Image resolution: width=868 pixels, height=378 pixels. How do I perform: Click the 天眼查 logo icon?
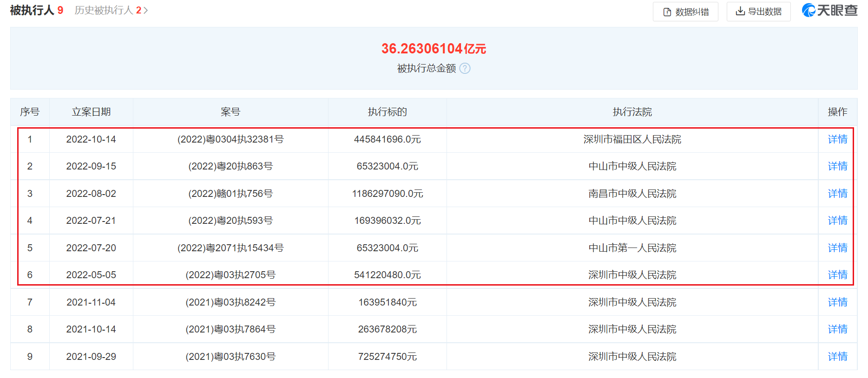coord(809,10)
